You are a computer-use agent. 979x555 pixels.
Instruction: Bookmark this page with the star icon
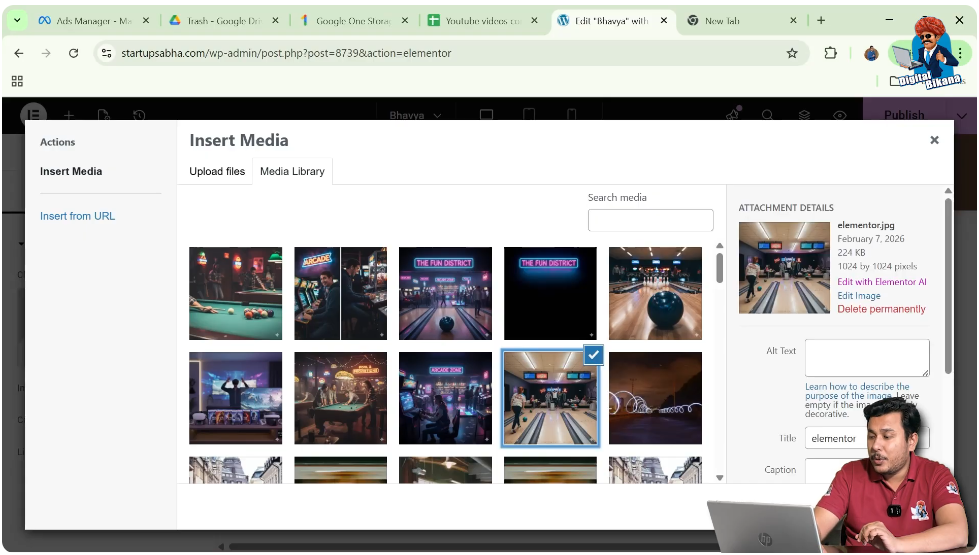tap(792, 53)
